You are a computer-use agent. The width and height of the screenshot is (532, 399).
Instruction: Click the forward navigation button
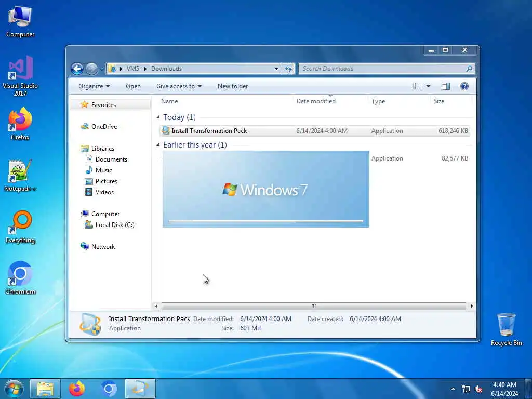coord(91,69)
